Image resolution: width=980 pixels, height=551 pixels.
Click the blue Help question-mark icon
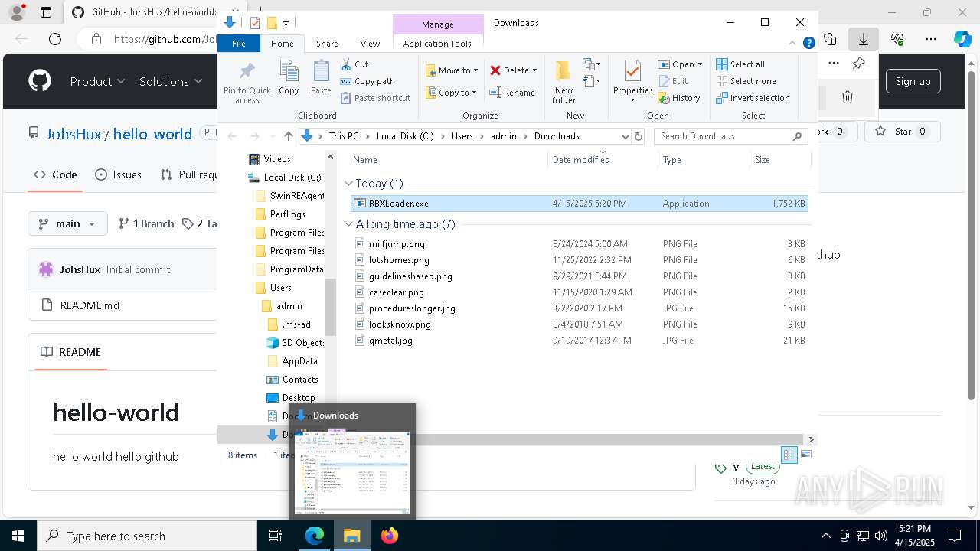click(808, 44)
